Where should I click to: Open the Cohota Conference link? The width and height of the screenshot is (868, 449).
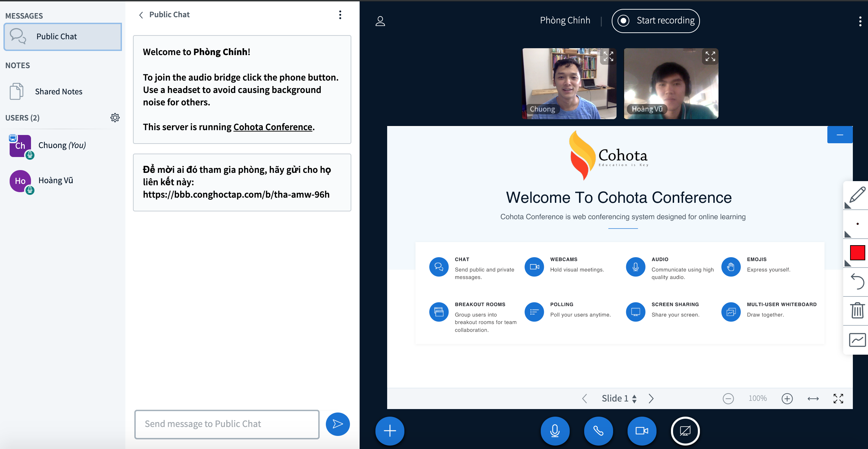point(273,127)
